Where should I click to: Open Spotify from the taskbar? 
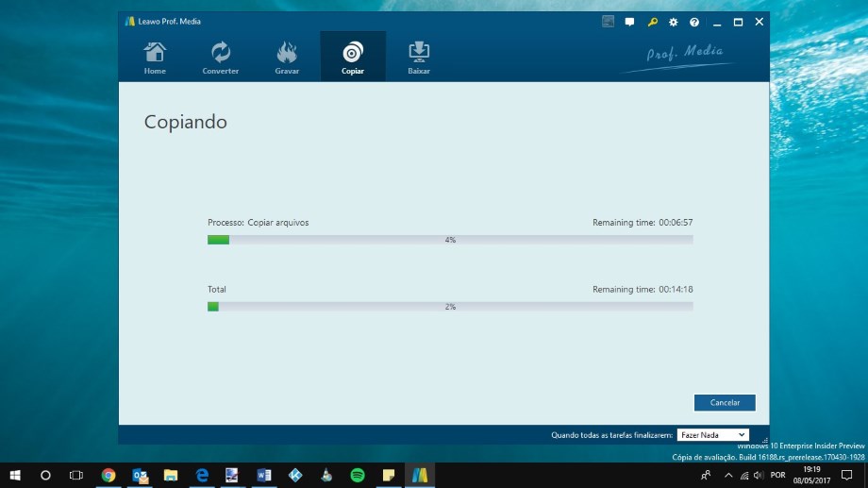pyautogui.click(x=358, y=475)
